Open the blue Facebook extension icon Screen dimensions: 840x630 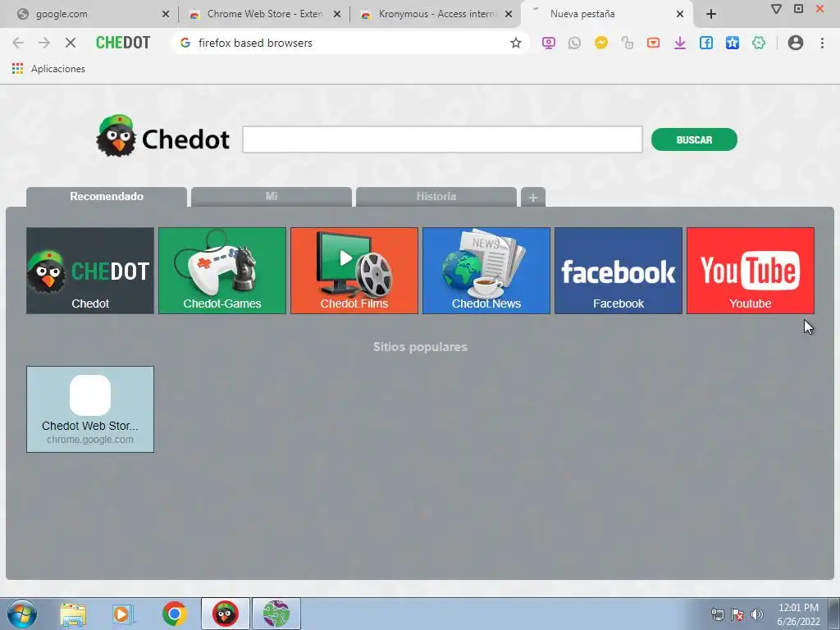tap(705, 43)
